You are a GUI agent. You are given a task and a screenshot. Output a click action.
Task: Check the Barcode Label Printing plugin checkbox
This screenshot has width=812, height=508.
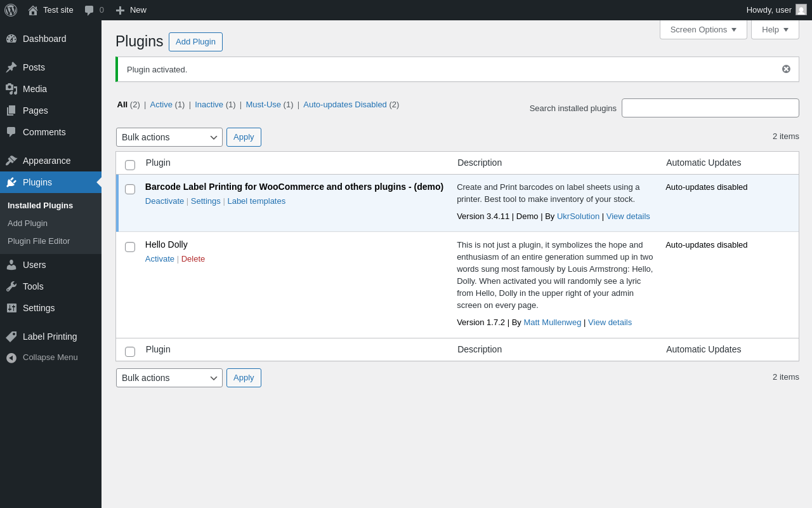point(130,189)
